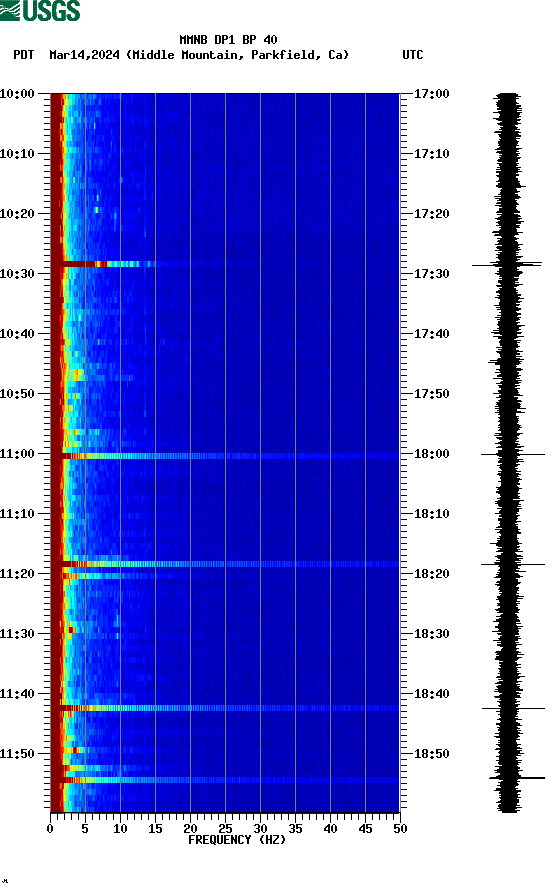Click "(Middle Mountain, Parkfield, Ca)" location text
Image resolution: width=552 pixels, height=892 pixels.
coord(237,55)
